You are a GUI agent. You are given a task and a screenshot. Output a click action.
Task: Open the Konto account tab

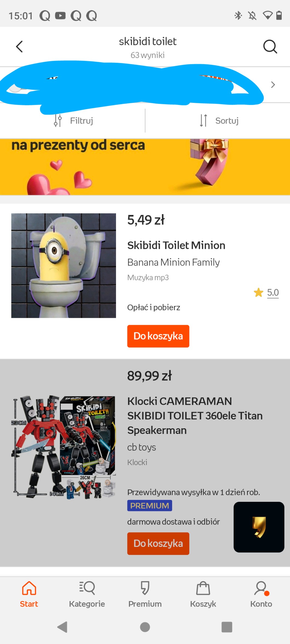click(261, 593)
